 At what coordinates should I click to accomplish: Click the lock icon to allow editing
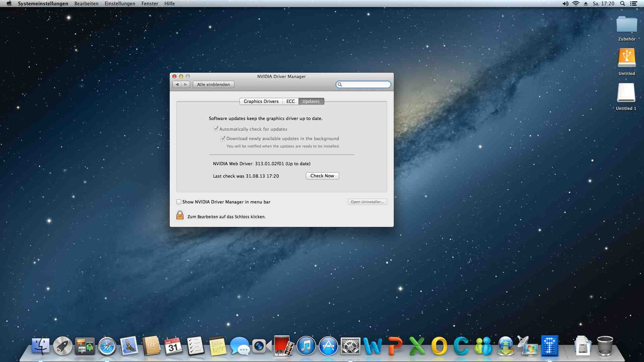(x=180, y=215)
